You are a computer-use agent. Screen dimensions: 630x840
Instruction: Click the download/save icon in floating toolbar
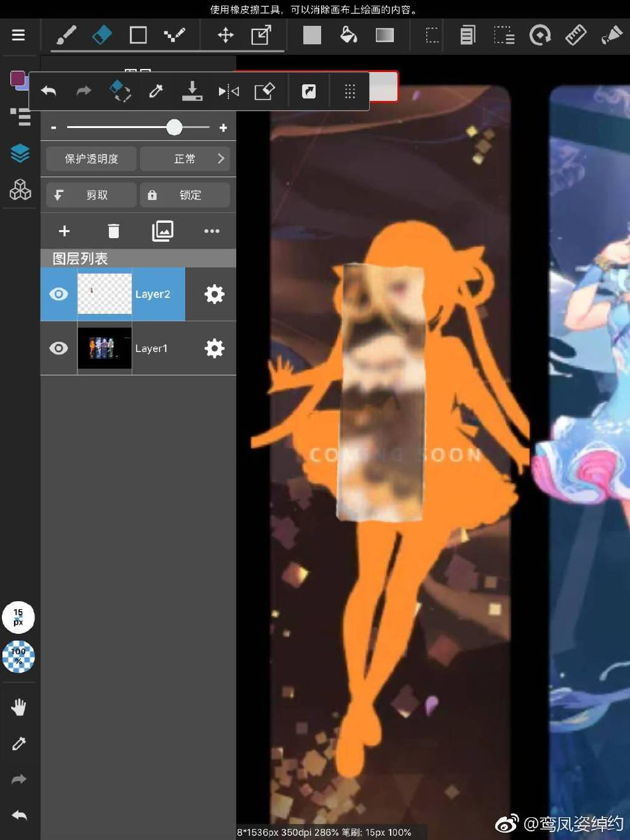(192, 91)
